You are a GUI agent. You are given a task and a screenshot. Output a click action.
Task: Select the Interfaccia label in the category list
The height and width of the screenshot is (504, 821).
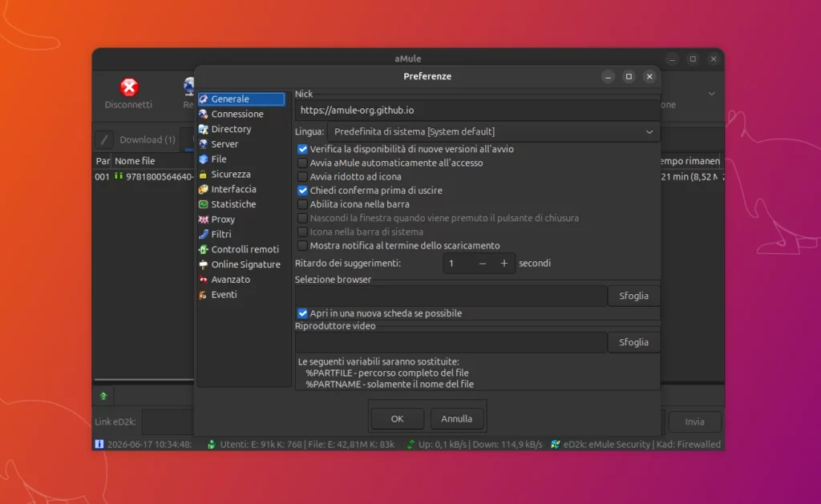pos(233,189)
